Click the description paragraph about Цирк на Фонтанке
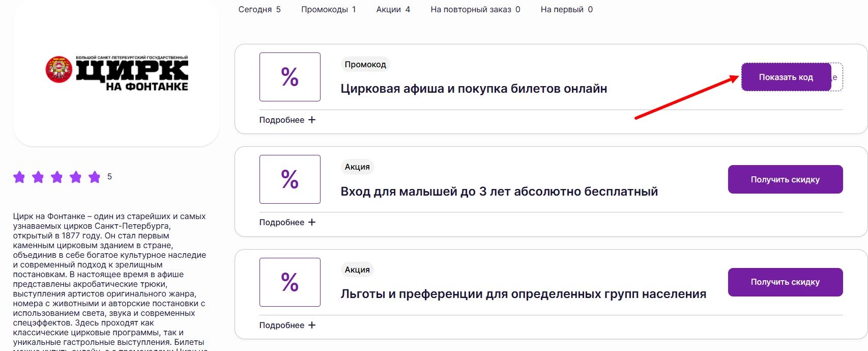The image size is (868, 351). click(110, 281)
